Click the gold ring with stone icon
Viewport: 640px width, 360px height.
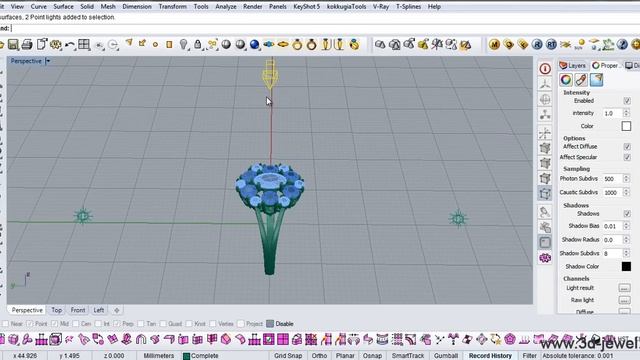pyautogui.click(x=297, y=44)
